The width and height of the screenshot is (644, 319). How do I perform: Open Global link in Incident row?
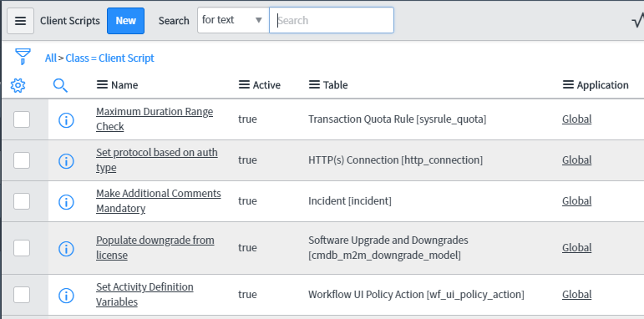coord(576,200)
